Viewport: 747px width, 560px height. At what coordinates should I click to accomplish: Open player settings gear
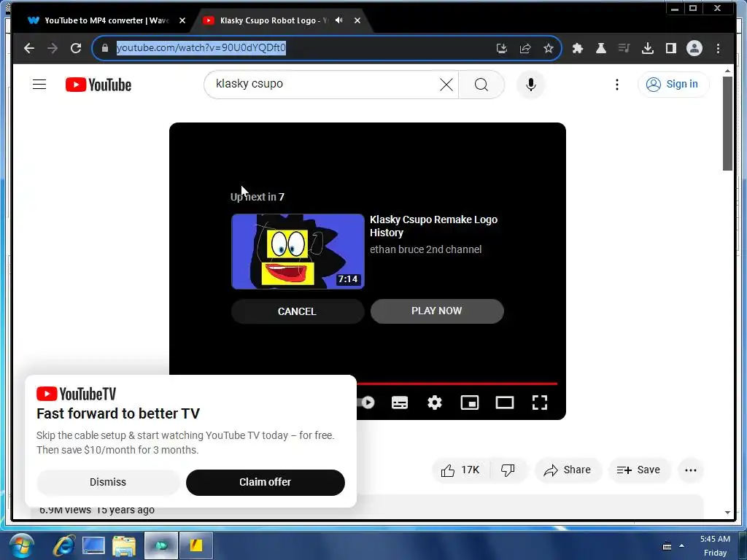(435, 402)
